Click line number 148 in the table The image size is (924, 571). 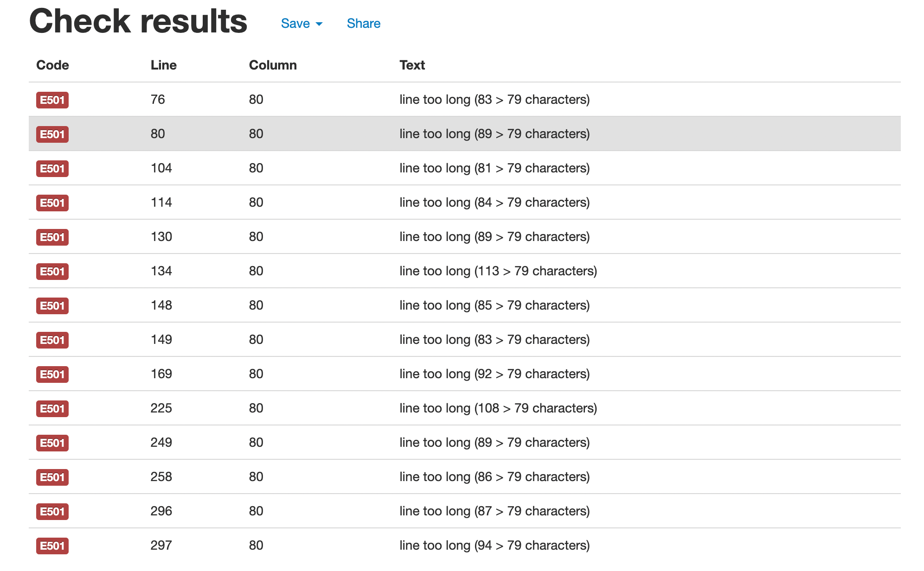pos(161,305)
